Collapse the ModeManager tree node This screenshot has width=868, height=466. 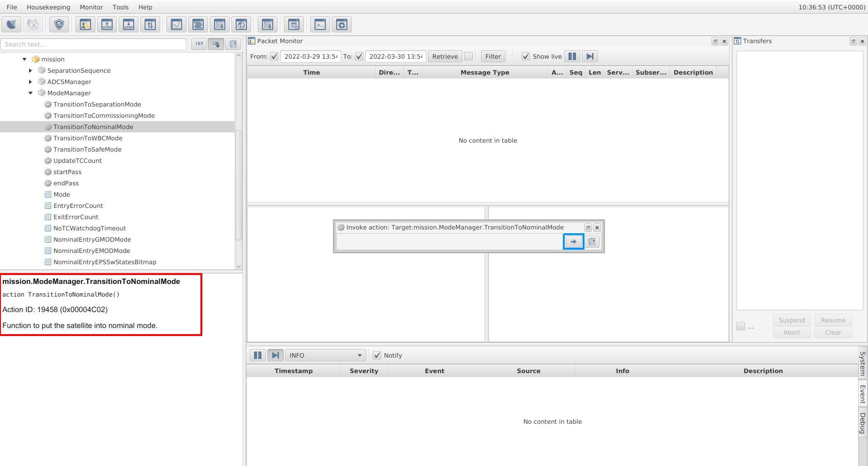click(31, 93)
